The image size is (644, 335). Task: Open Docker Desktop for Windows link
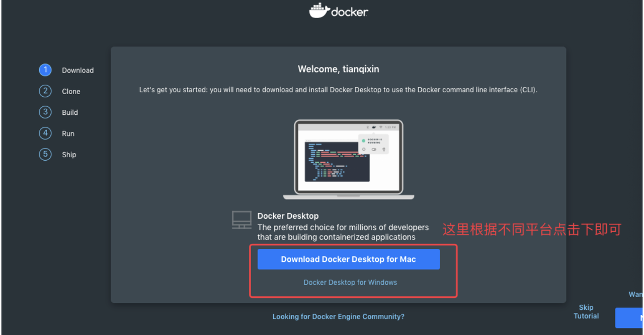(x=350, y=283)
